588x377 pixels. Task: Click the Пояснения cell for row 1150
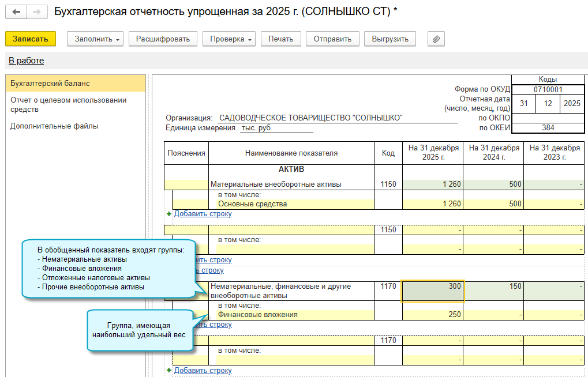[186, 184]
